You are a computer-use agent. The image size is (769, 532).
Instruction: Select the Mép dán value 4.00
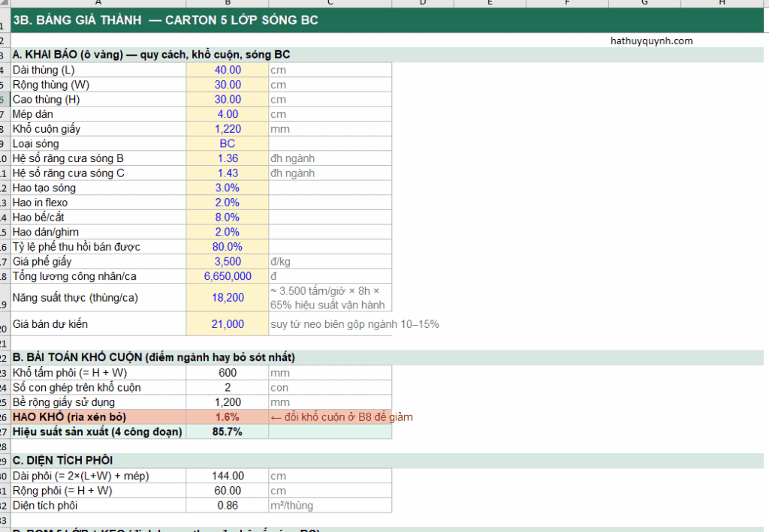(228, 114)
